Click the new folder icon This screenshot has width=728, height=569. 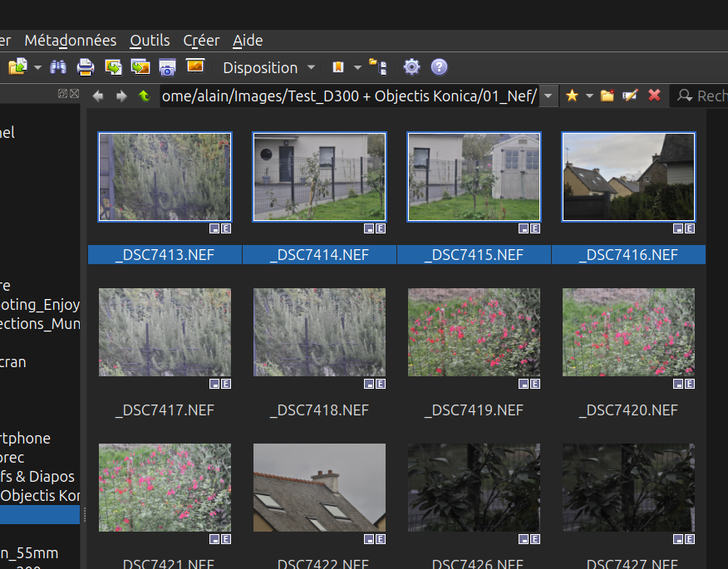pyautogui.click(x=607, y=96)
